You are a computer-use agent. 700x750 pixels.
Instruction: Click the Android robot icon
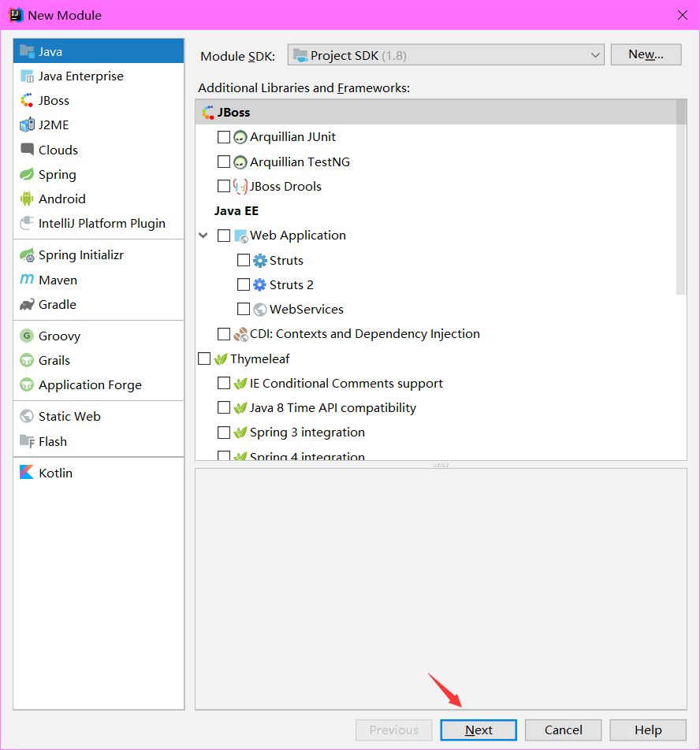coord(27,199)
